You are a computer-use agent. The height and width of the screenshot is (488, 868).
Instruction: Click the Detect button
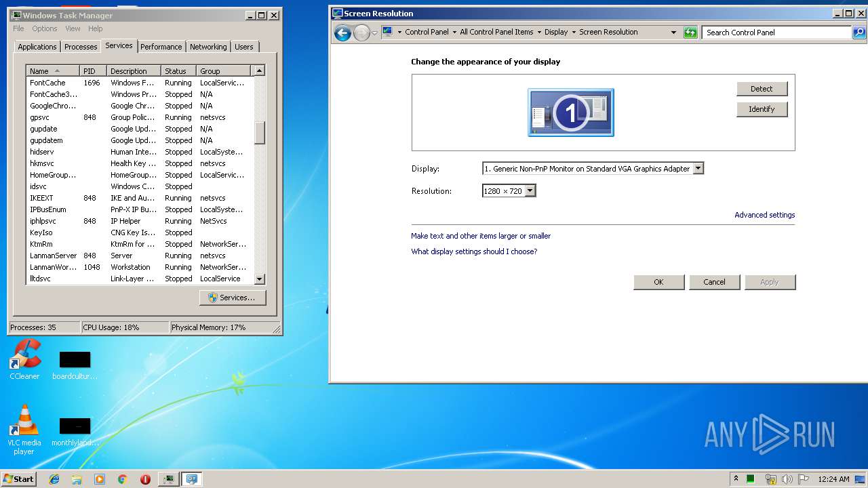[762, 89]
